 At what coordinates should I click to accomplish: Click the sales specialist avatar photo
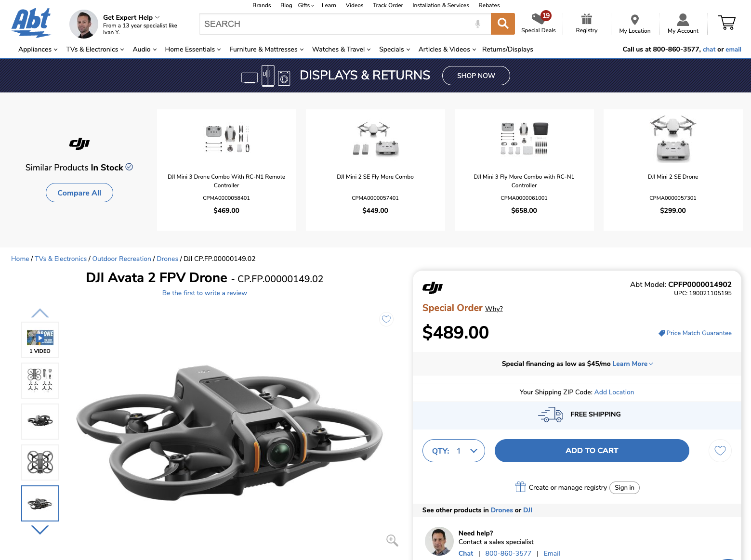pyautogui.click(x=439, y=541)
